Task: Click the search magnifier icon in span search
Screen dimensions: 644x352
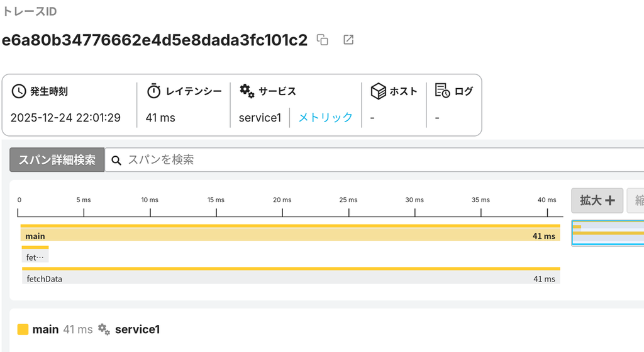Action: pos(116,161)
